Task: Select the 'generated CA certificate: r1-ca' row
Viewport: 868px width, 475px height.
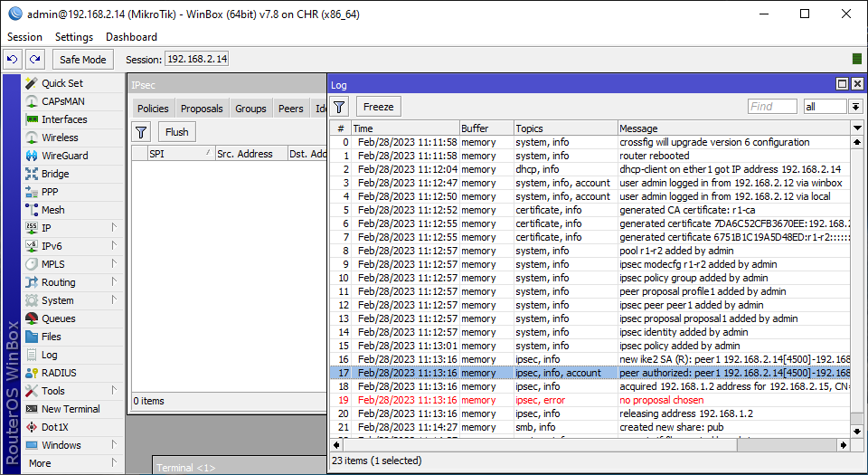Action: 590,210
